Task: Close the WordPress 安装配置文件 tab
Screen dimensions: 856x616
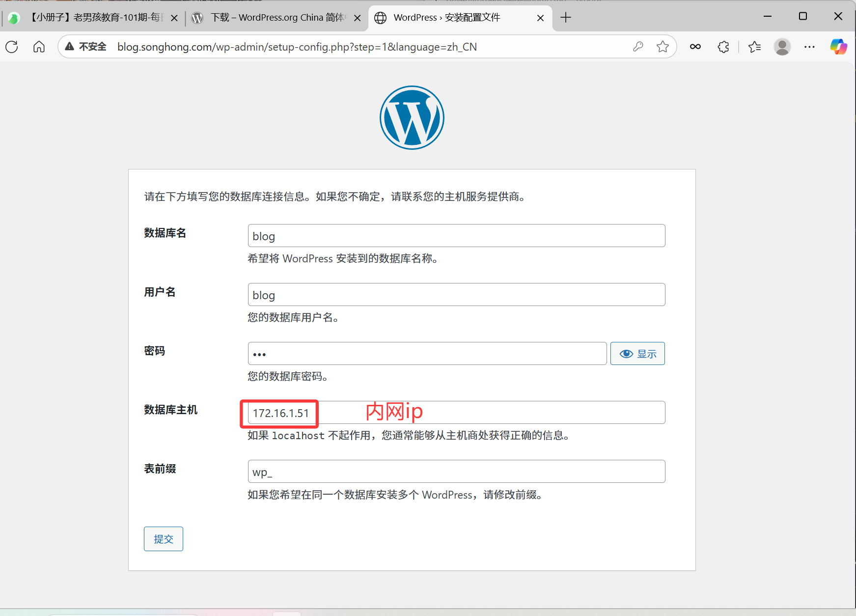Action: pyautogui.click(x=540, y=18)
